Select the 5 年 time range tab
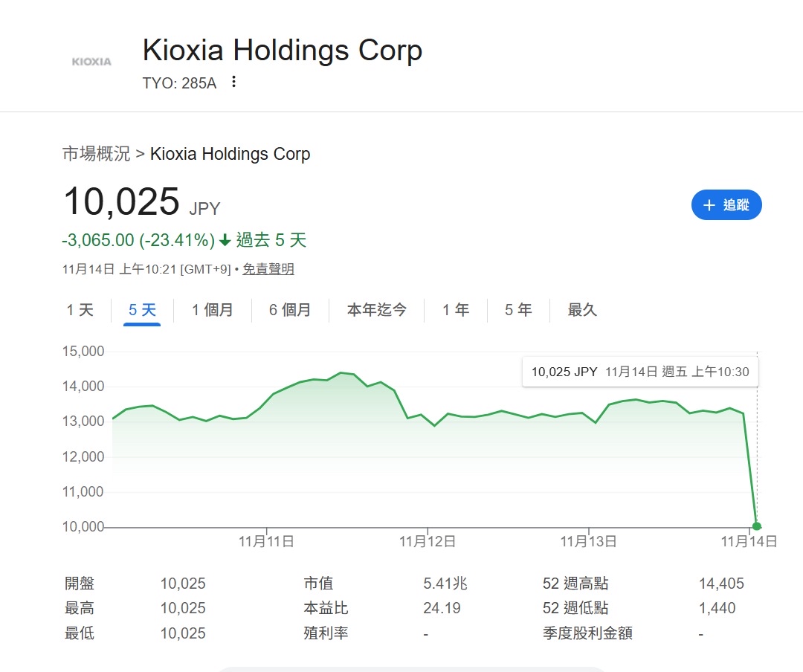The image size is (803, 672). (x=518, y=310)
